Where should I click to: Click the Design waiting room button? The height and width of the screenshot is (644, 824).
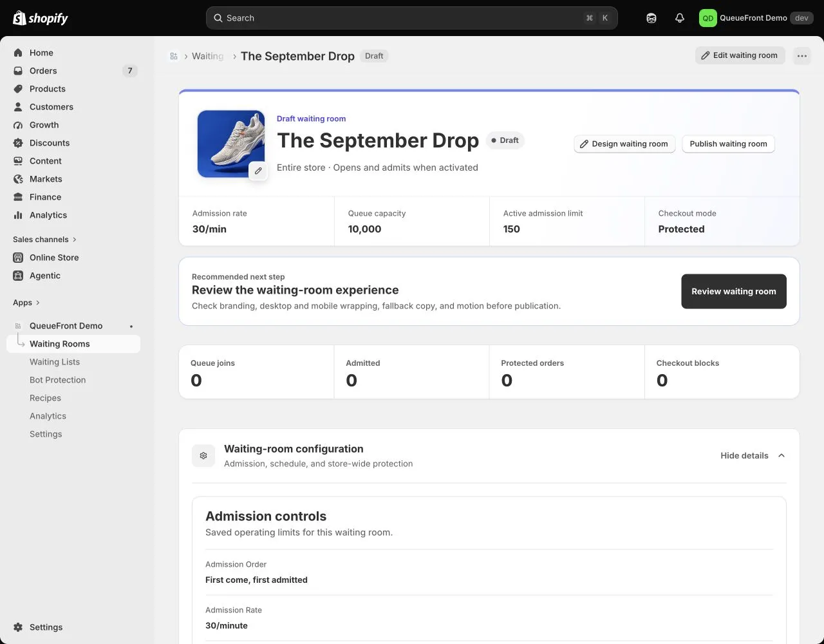point(624,144)
